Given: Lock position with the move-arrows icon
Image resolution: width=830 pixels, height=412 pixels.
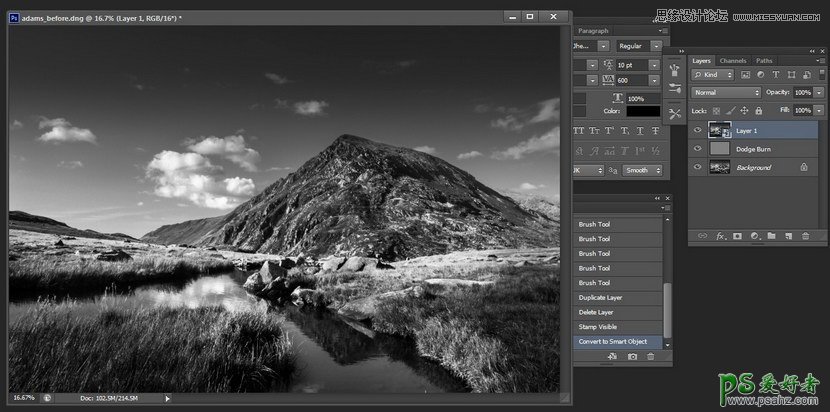Looking at the screenshot, I should click(744, 110).
